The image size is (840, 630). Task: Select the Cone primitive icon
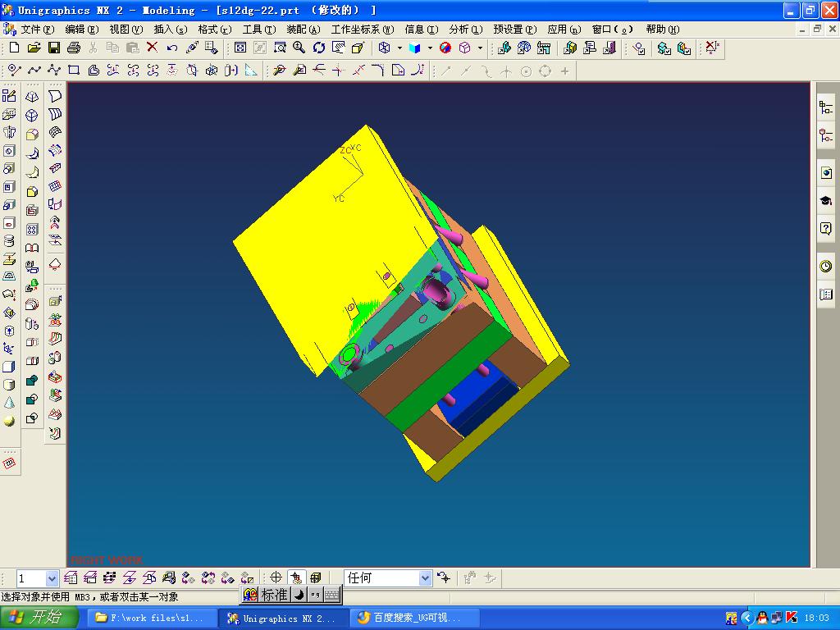coord(8,403)
